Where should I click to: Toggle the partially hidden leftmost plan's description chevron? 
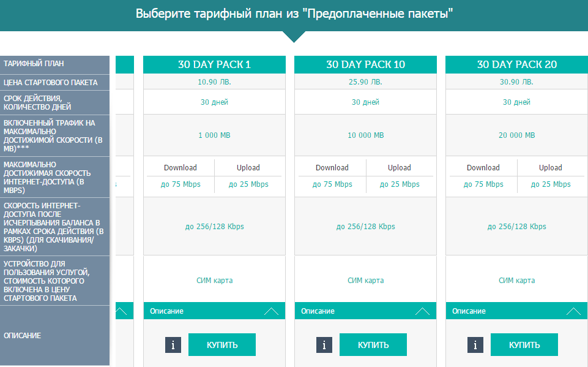[x=122, y=311]
